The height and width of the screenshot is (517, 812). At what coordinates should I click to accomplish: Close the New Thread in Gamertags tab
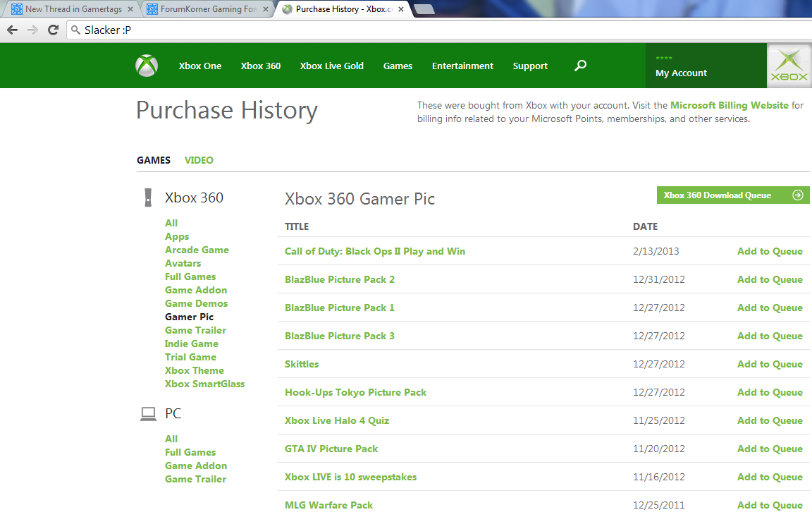click(x=130, y=9)
